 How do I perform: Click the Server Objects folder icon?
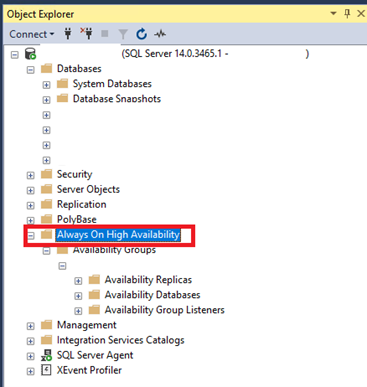point(47,189)
